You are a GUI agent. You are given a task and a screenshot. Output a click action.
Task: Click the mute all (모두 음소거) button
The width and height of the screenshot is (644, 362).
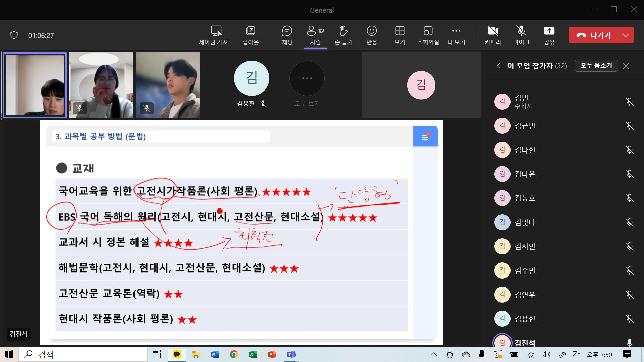click(596, 66)
